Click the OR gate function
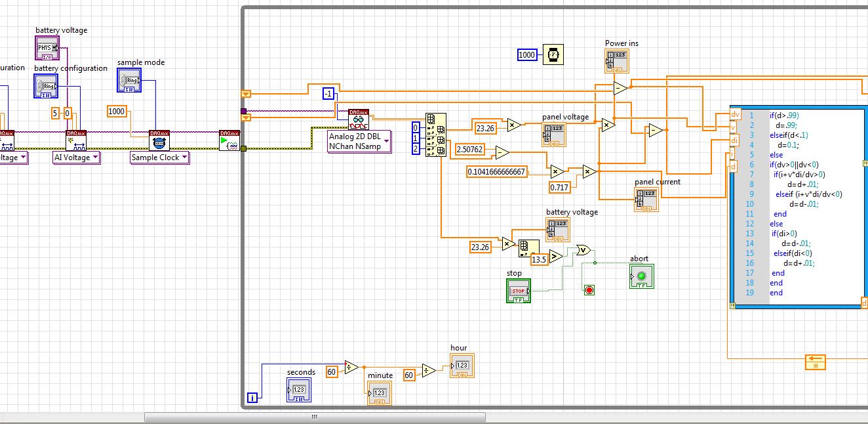This screenshot has height=424, width=868. 583,249
